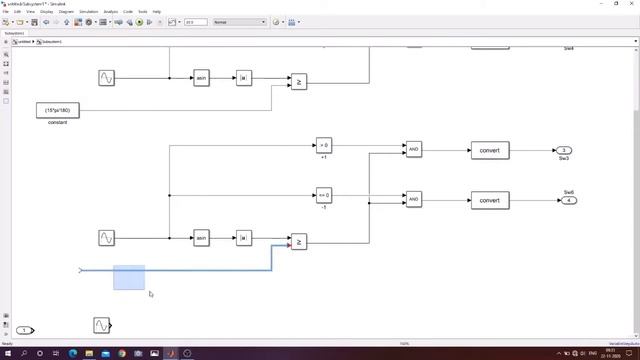Expand the Open model dropdown arrow
The height and width of the screenshot is (360, 640).
click(x=27, y=22)
